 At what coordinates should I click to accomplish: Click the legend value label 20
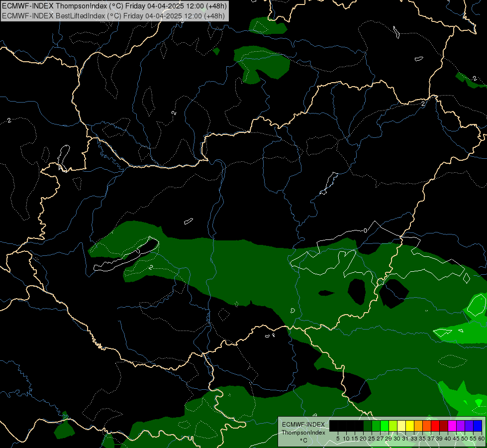coord(364,439)
